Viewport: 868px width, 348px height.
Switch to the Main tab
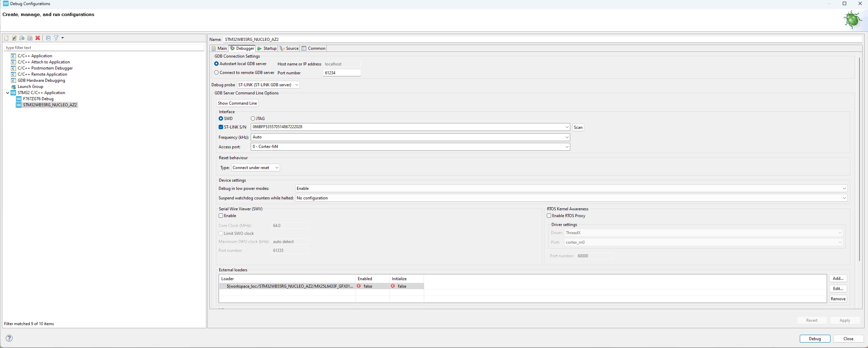[x=219, y=48]
